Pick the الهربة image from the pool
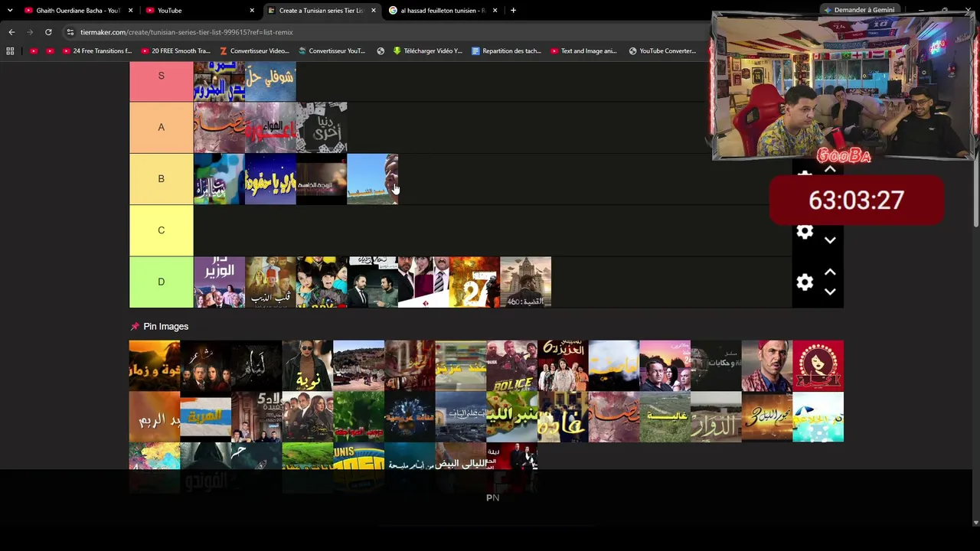 [x=205, y=417]
